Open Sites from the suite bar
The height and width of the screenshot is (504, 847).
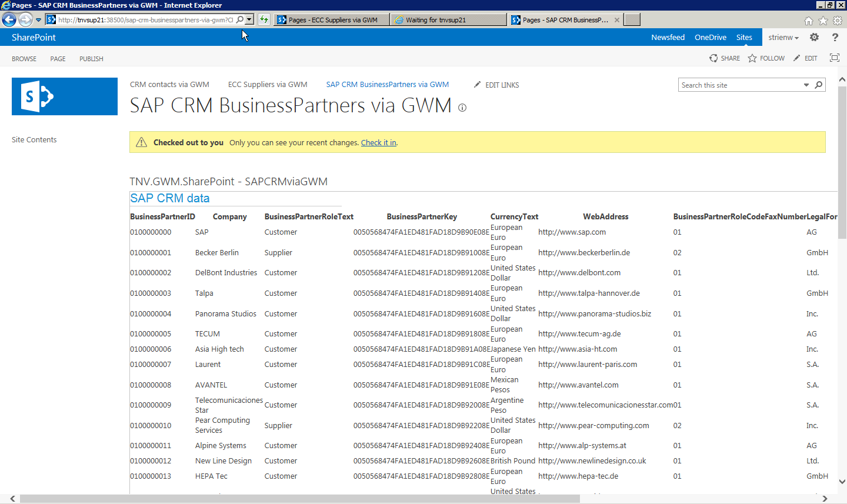click(x=744, y=37)
